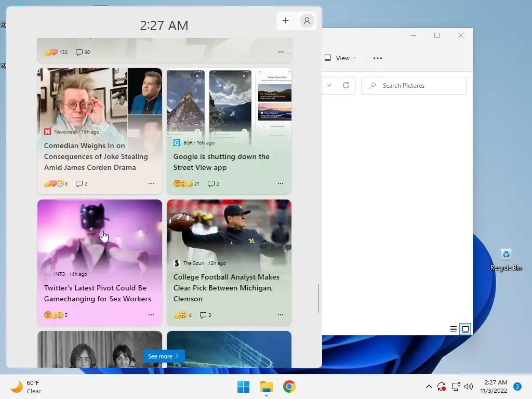Click the comedian photo on the Newsweek card
The width and height of the screenshot is (532, 399).
click(83, 97)
